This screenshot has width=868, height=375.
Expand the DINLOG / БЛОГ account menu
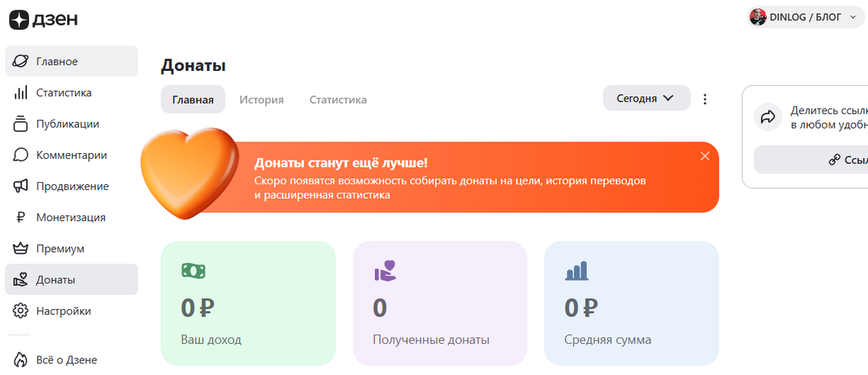[804, 17]
